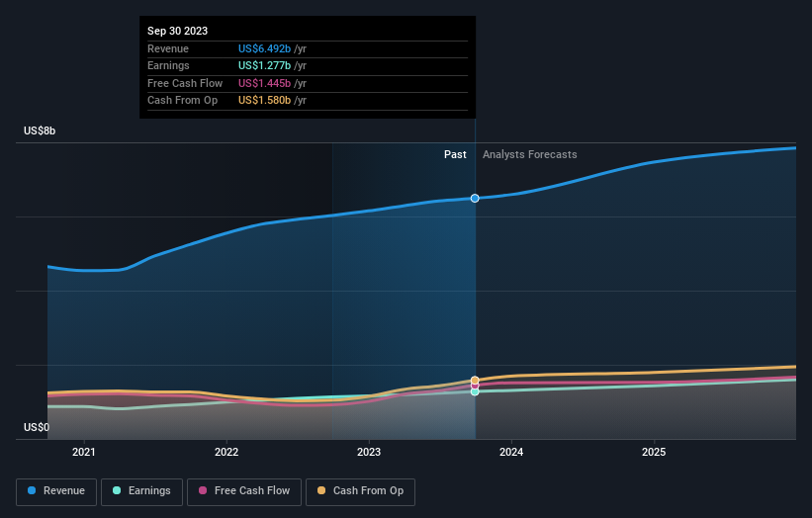Click the teal Earnings data point marker
Screen dimensions: 812x518
tap(475, 391)
